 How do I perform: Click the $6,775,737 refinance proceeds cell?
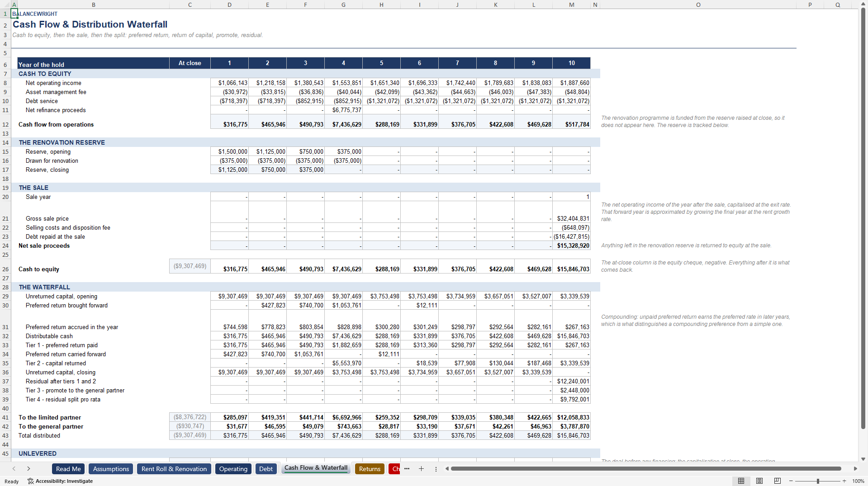click(x=343, y=110)
